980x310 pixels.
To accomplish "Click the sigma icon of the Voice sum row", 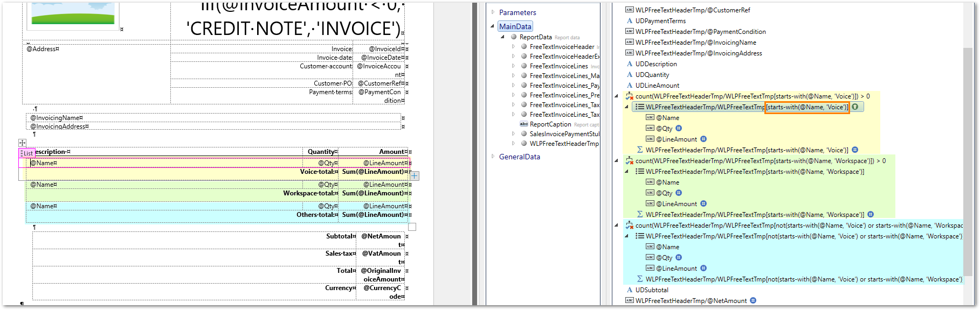I will coord(640,150).
